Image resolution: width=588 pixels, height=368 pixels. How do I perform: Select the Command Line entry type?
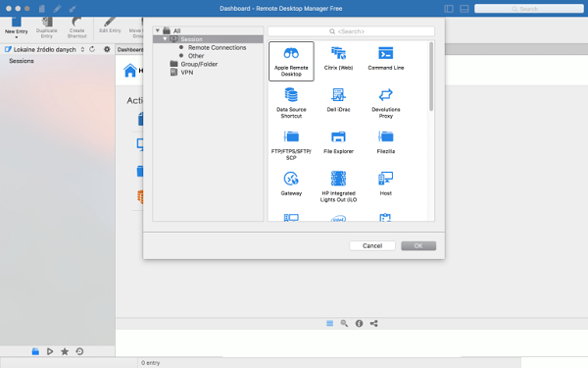[385, 58]
